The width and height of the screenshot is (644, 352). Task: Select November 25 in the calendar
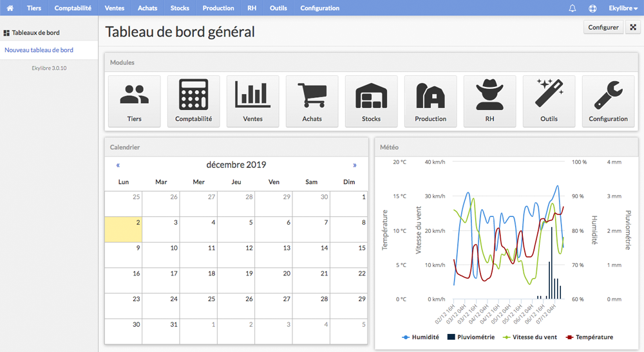point(124,204)
